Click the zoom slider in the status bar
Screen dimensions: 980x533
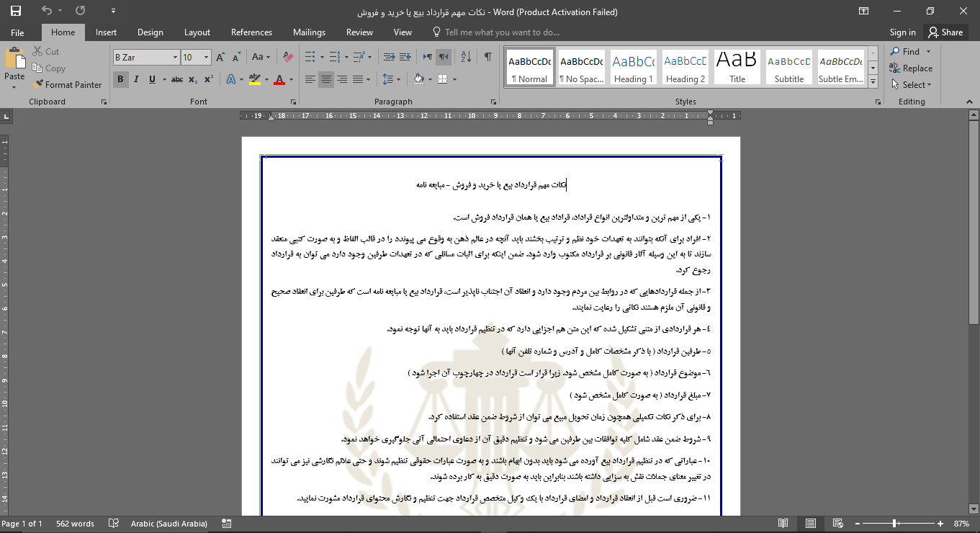895,524
